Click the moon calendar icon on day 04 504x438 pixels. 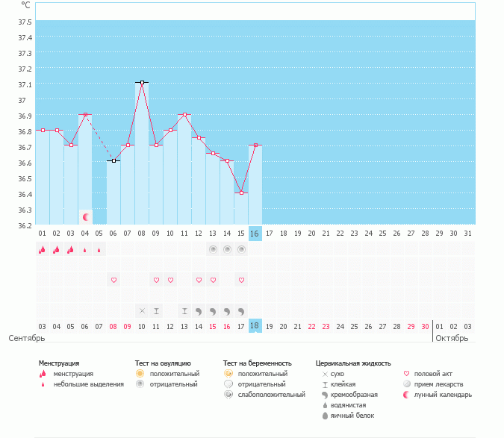pos(85,217)
